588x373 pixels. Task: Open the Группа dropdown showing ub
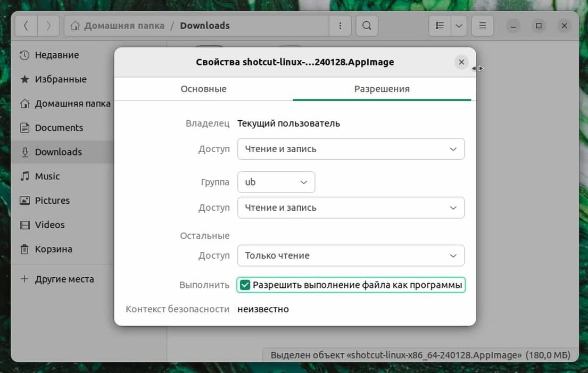[x=276, y=182]
